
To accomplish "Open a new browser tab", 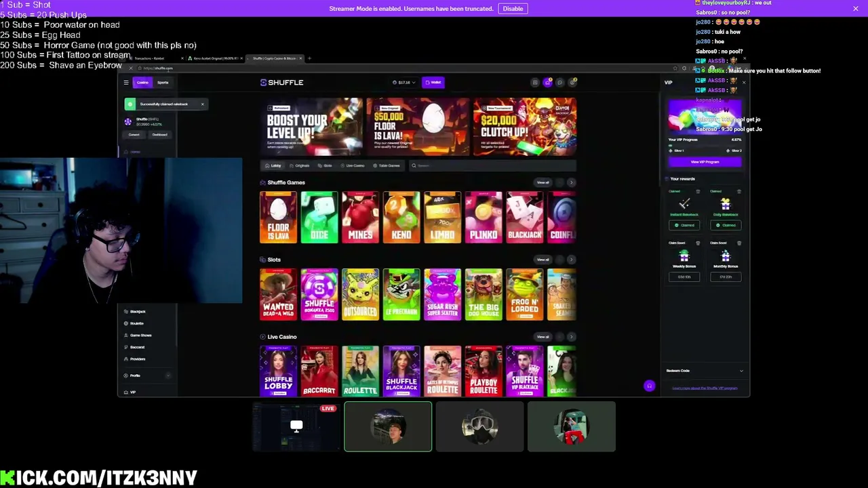I will click(309, 58).
